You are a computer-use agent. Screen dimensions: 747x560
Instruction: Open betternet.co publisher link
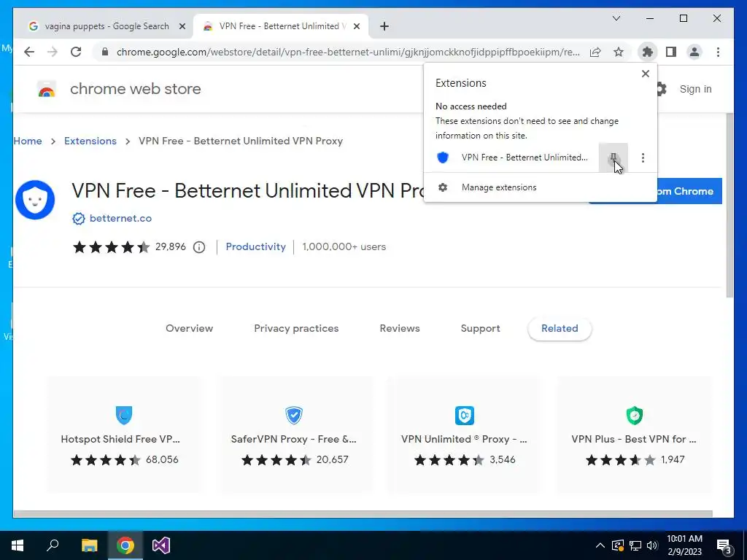coord(120,218)
